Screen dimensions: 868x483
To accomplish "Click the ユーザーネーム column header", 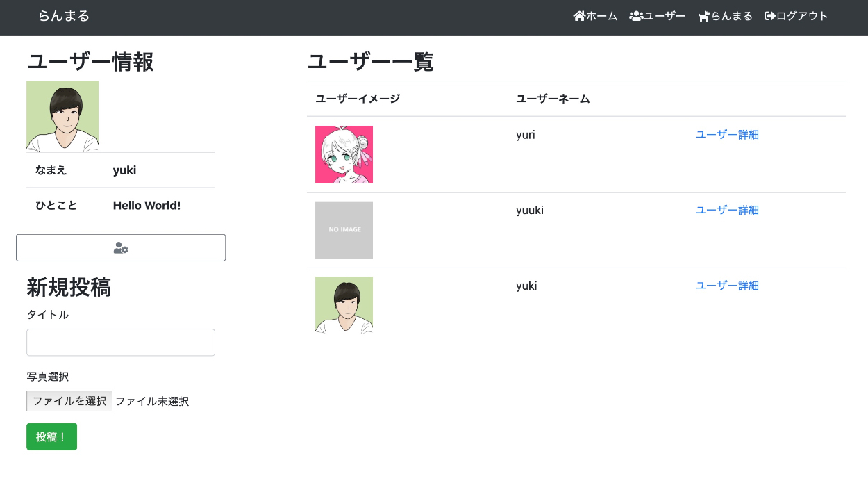I will click(553, 99).
